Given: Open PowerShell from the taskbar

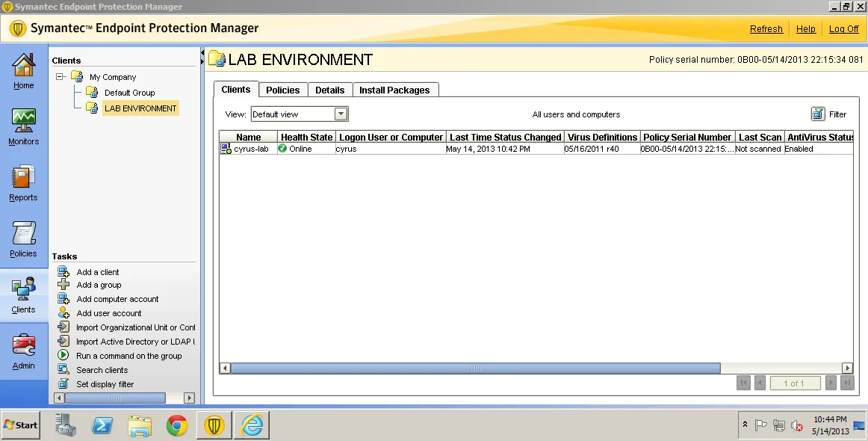Looking at the screenshot, I should (x=102, y=425).
